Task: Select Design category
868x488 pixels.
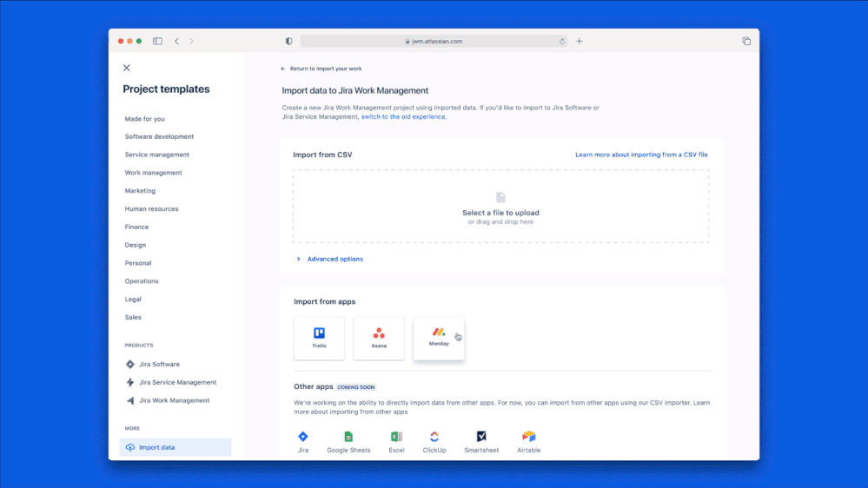Action: point(135,245)
